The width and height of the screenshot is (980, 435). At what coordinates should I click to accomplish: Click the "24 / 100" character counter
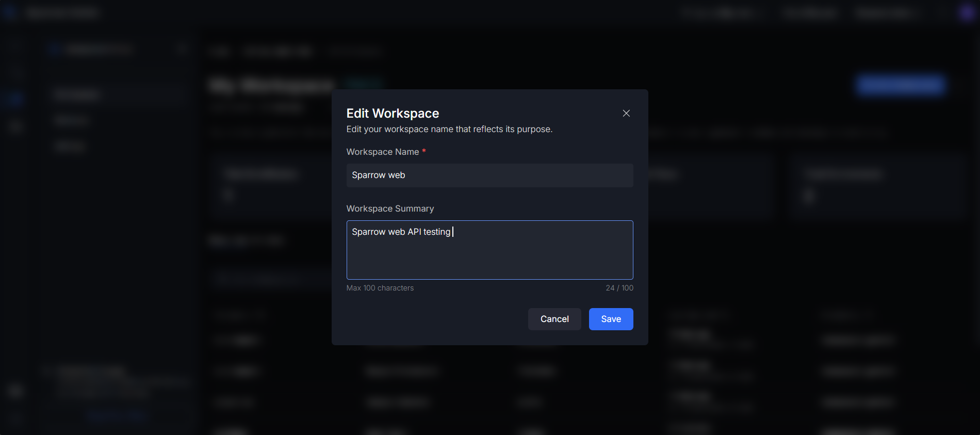pyautogui.click(x=619, y=288)
